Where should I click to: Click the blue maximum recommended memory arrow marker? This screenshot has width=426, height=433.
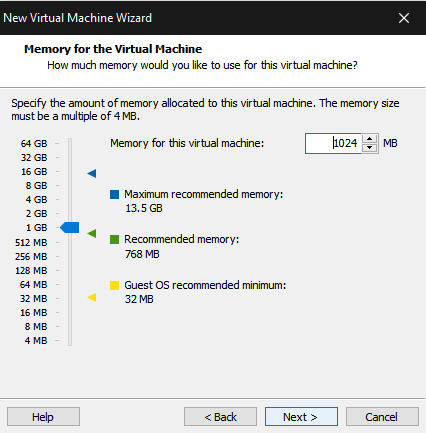coord(92,173)
